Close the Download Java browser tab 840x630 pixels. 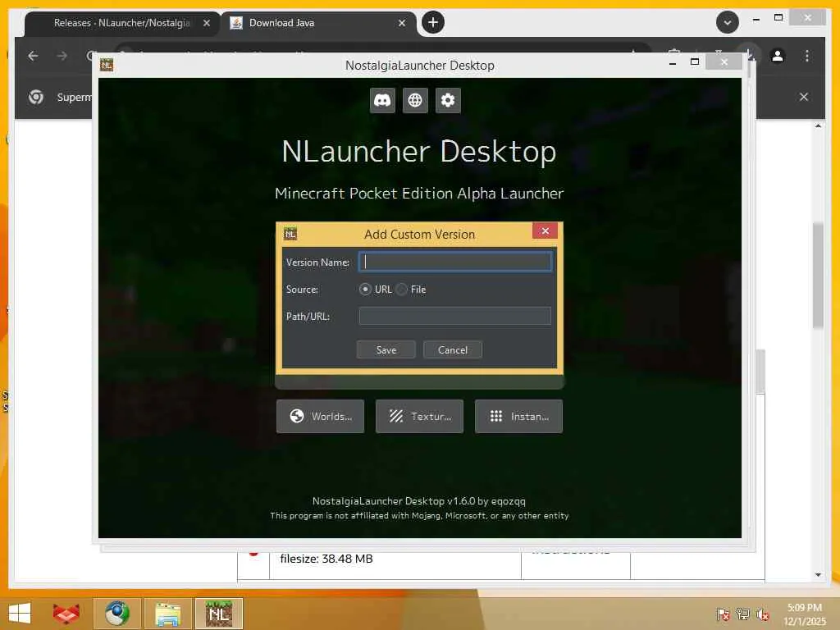pos(402,23)
